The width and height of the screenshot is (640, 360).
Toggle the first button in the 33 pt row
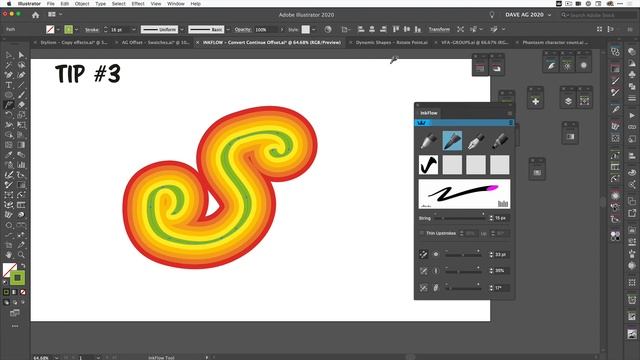(423, 254)
